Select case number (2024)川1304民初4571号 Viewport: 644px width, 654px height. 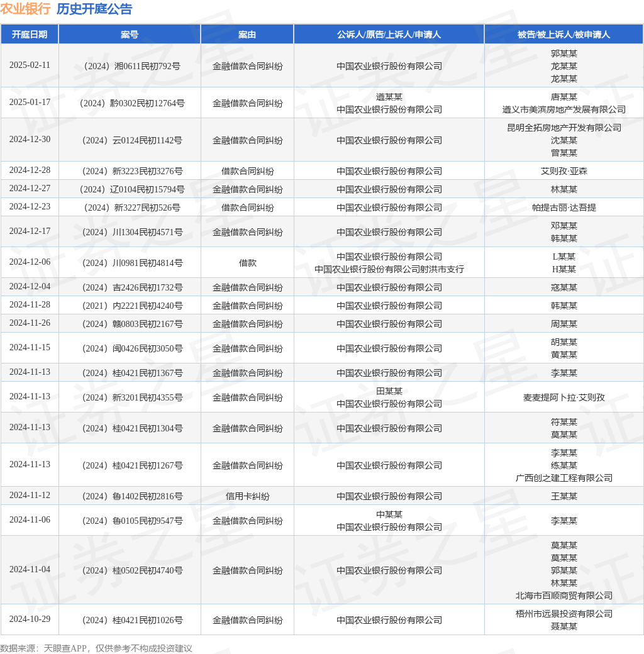(x=132, y=232)
